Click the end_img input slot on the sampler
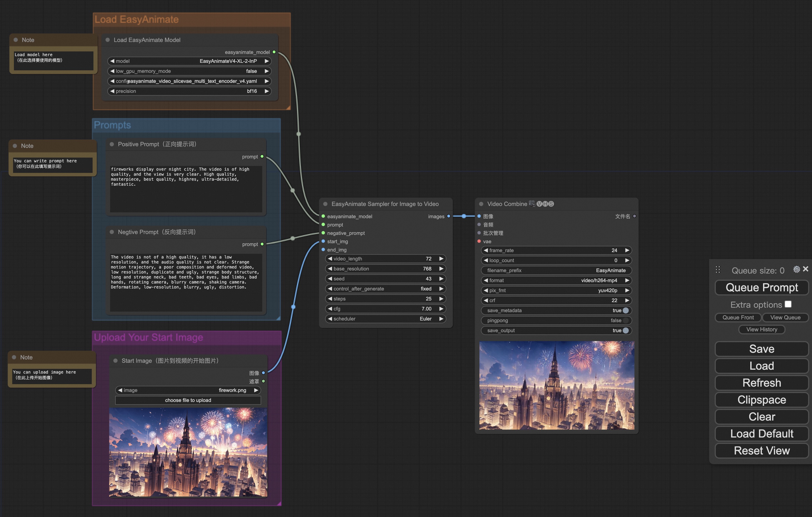The height and width of the screenshot is (517, 812). [323, 250]
